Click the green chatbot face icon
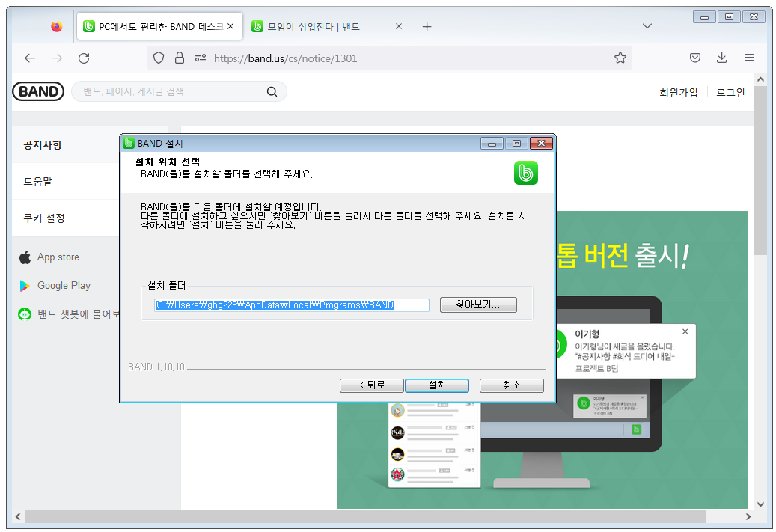 coord(25,314)
